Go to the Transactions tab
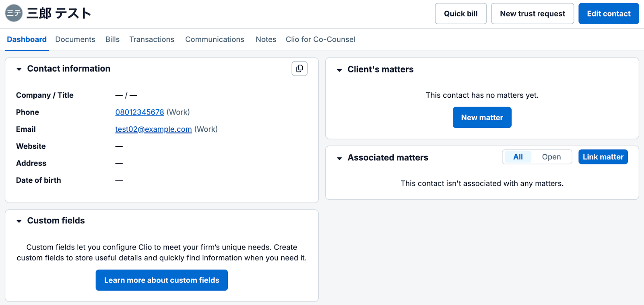 coord(152,39)
